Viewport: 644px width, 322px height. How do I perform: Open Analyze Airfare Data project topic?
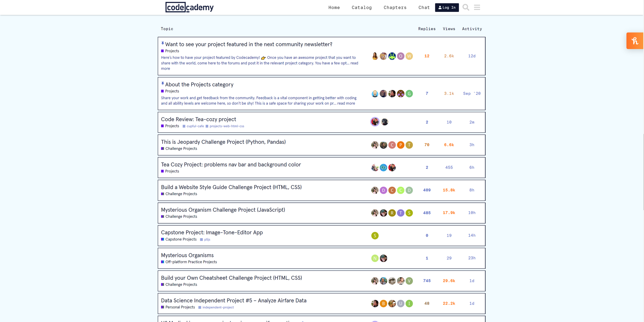click(x=234, y=300)
